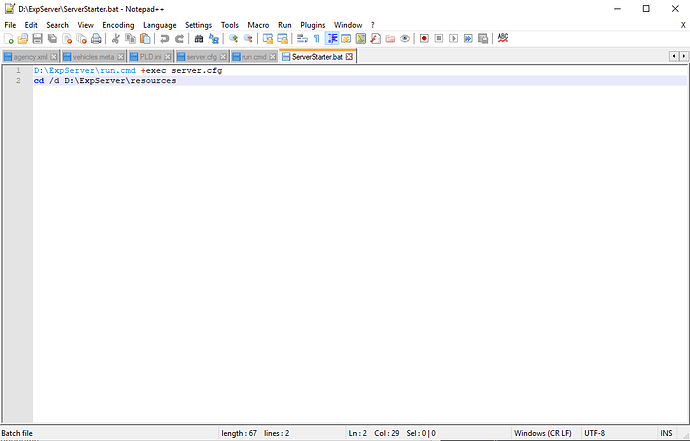Switch to the server.cfg tab

click(x=202, y=57)
